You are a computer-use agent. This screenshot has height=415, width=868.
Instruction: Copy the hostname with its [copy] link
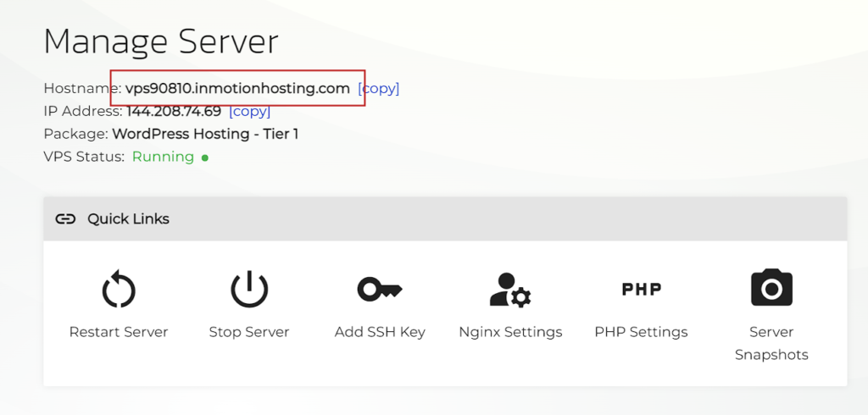[x=379, y=89]
